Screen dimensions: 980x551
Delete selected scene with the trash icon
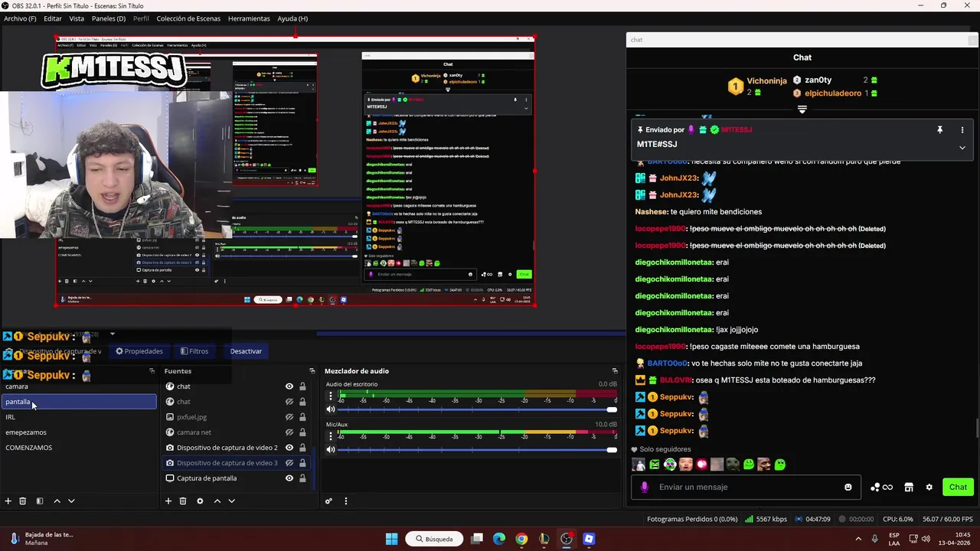tap(23, 501)
